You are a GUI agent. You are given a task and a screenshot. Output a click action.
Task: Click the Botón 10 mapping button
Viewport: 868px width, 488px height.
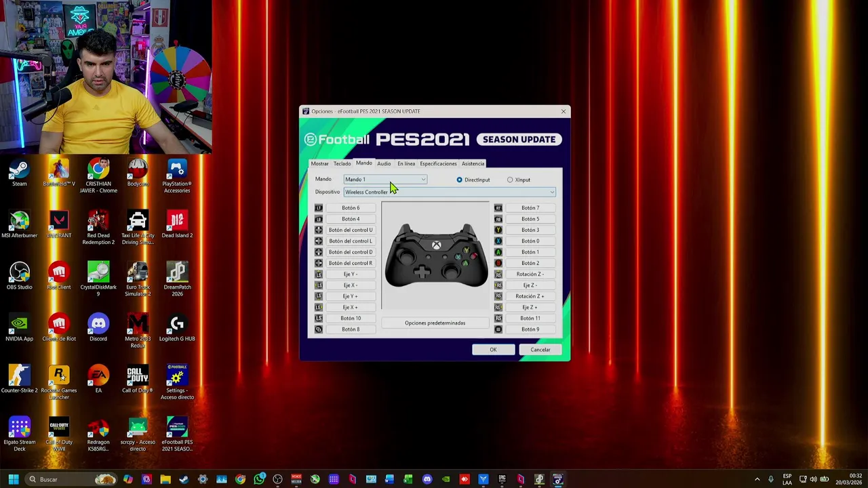[x=351, y=319]
